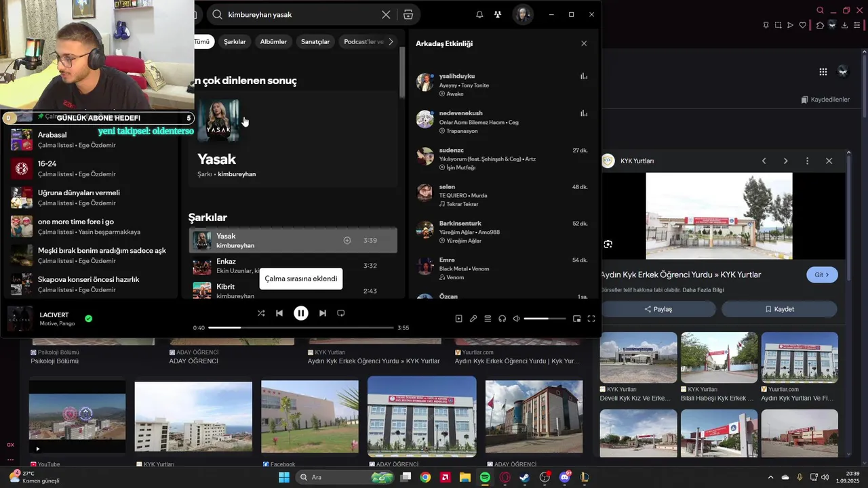The height and width of the screenshot is (488, 868).
Task: Open the Spotify profile avatar menu
Action: pos(523,14)
